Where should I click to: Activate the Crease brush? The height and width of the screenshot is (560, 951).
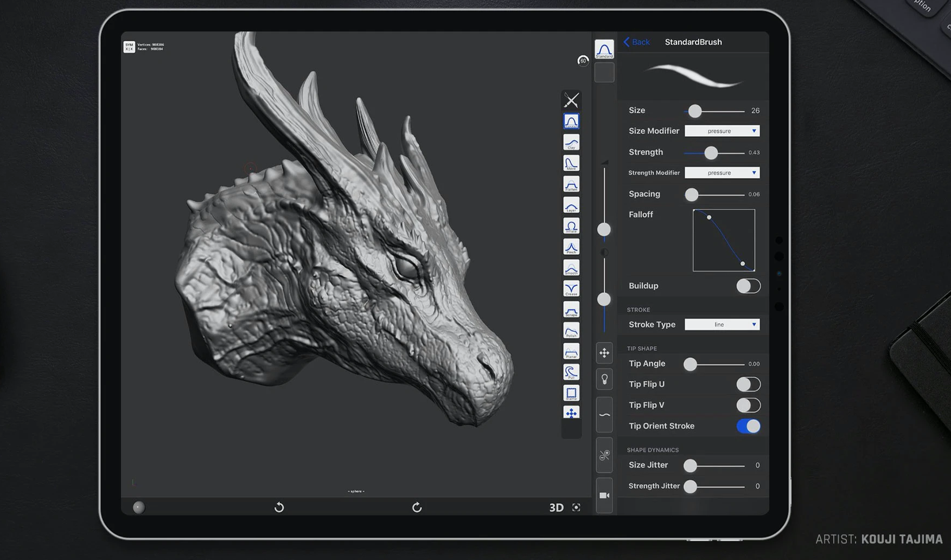coord(571,289)
